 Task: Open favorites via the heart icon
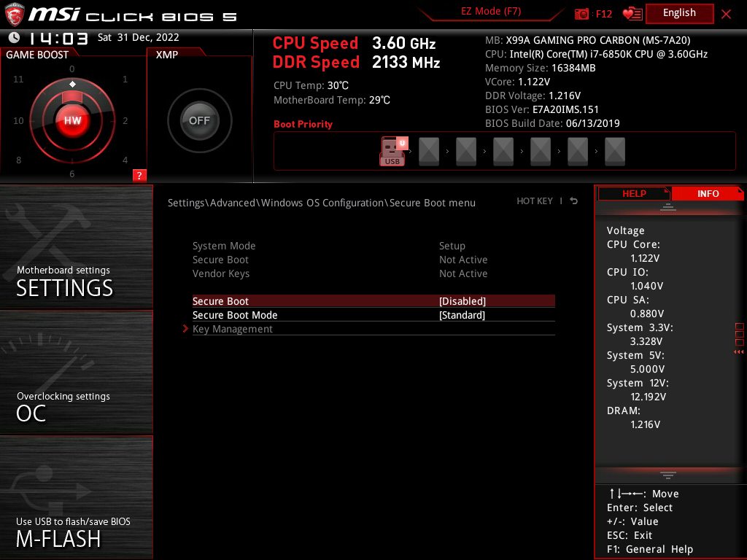(632, 14)
